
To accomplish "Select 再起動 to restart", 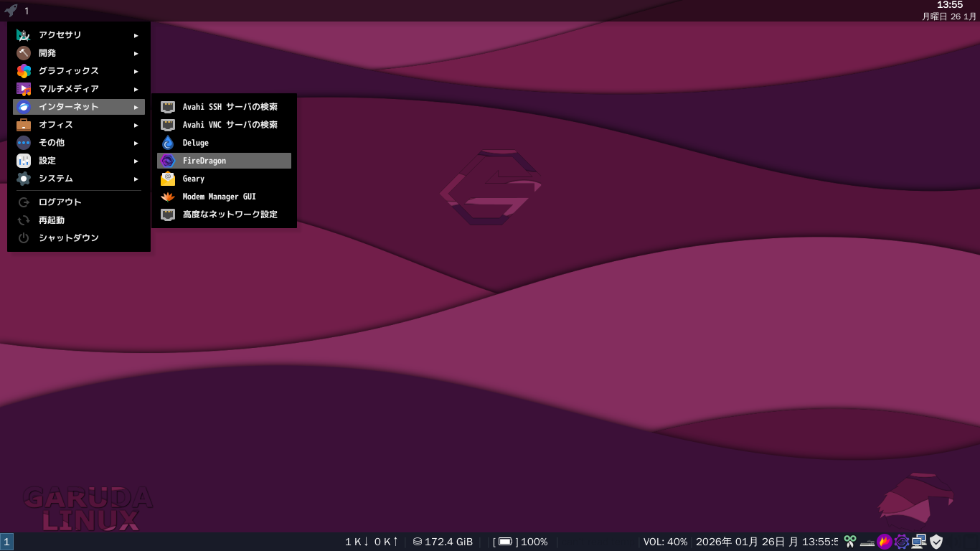I will pos(79,220).
